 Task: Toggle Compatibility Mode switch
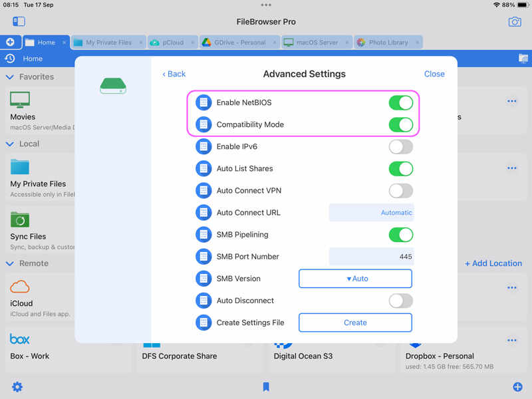(x=401, y=124)
